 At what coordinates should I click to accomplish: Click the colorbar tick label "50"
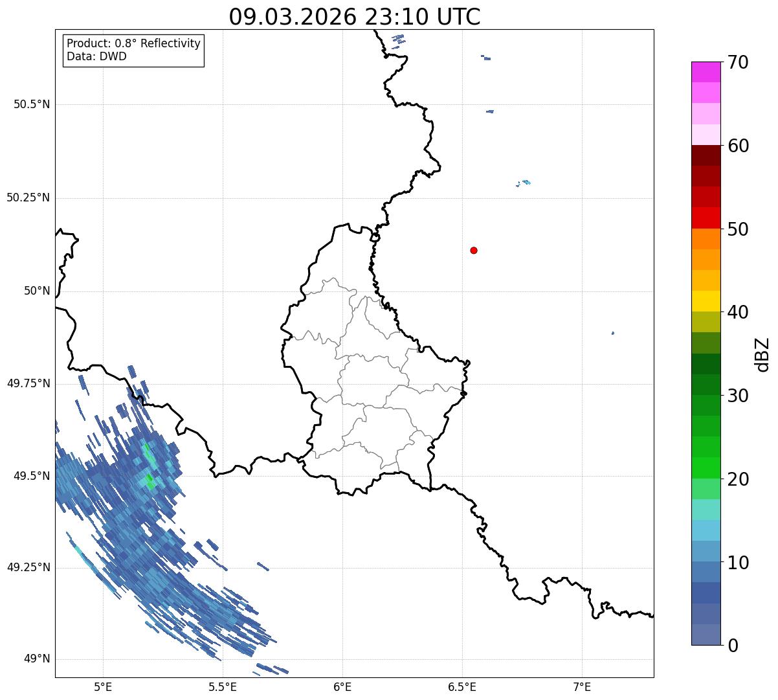(737, 229)
